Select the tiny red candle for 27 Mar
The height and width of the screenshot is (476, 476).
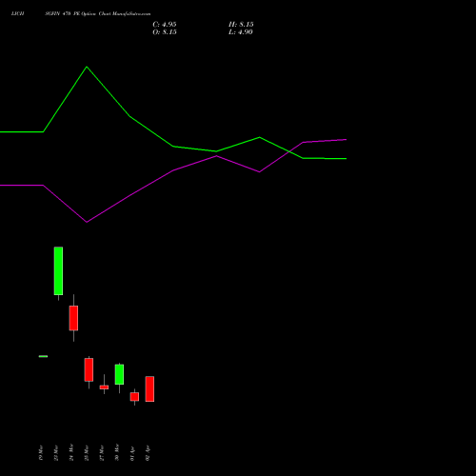coord(104,387)
